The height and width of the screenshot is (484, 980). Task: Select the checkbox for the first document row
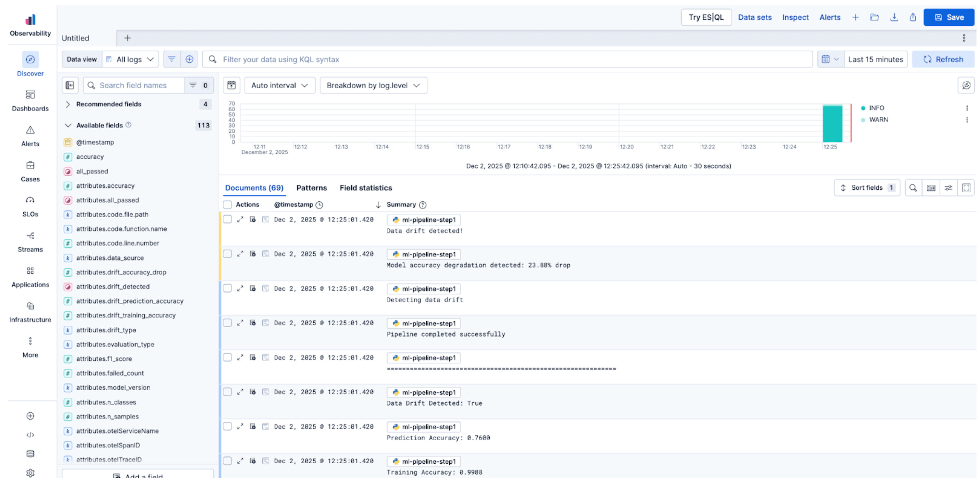click(x=228, y=219)
